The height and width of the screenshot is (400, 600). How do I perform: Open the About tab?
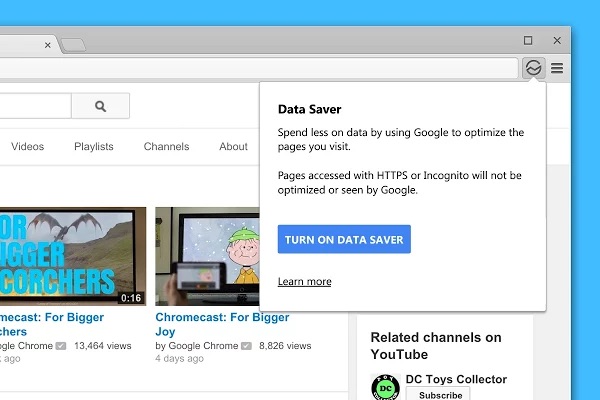pos(233,147)
